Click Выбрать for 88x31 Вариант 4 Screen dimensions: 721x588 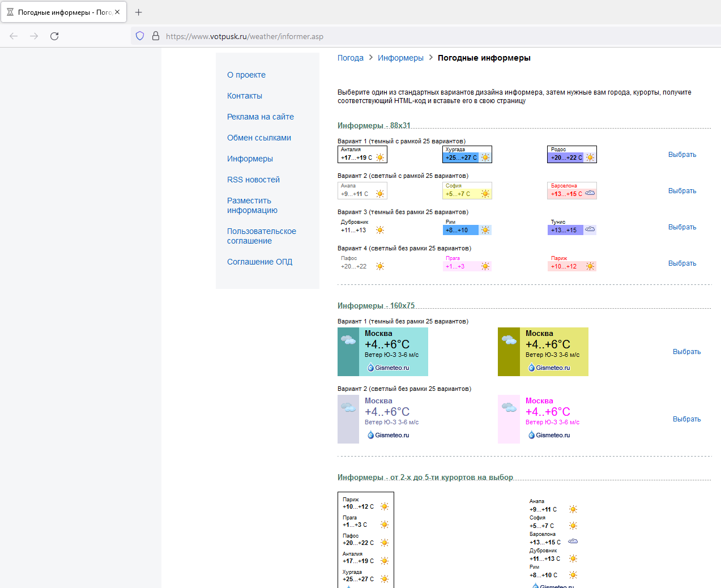point(682,263)
